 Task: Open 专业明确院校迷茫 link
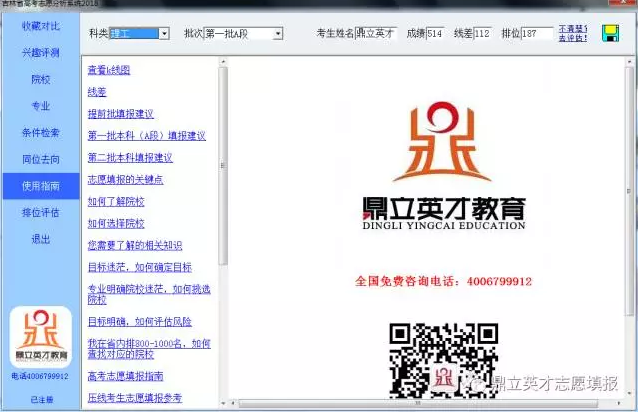tap(149, 294)
